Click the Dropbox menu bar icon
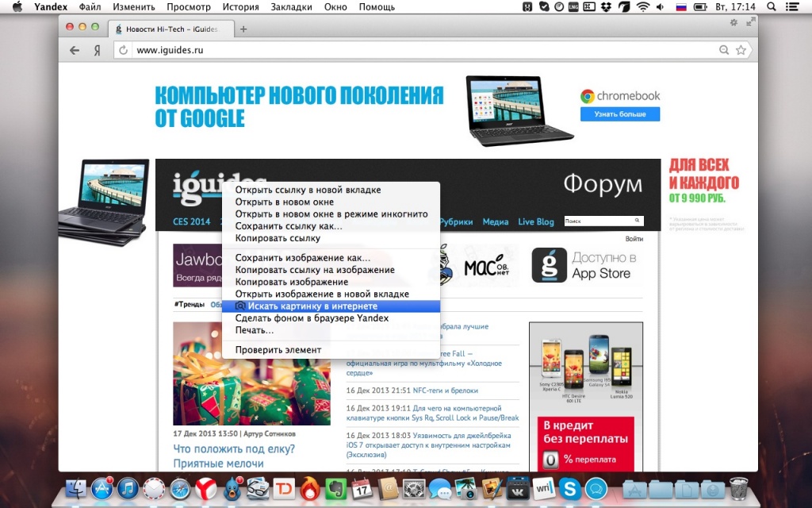The width and height of the screenshot is (812, 508). click(606, 6)
